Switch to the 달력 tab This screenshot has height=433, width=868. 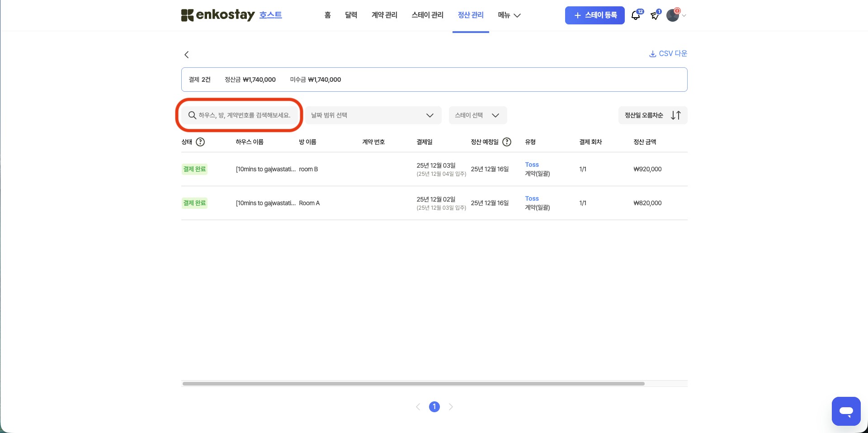[x=351, y=15]
